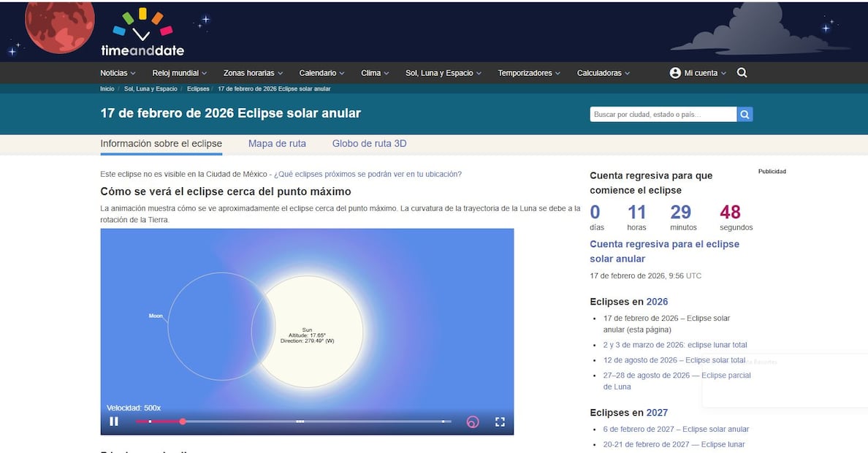Screen dimensions: 868x453
Task: Expand the Temporizadores navigation menu
Action: coord(527,72)
